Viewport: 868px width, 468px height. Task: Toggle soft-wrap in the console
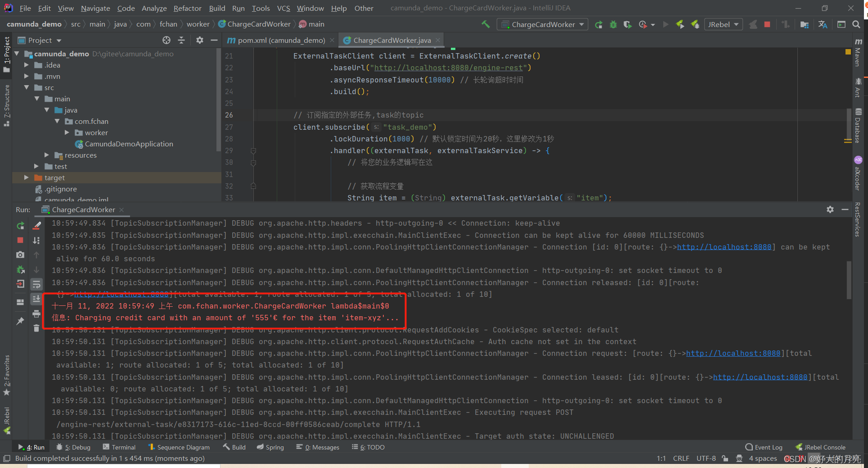point(37,284)
